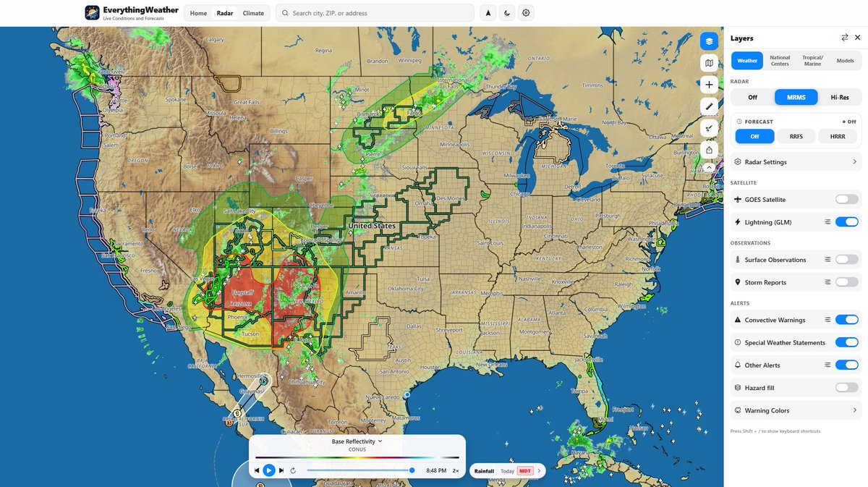Open the Layers map tool button
The width and height of the screenshot is (868, 487).
[709, 41]
